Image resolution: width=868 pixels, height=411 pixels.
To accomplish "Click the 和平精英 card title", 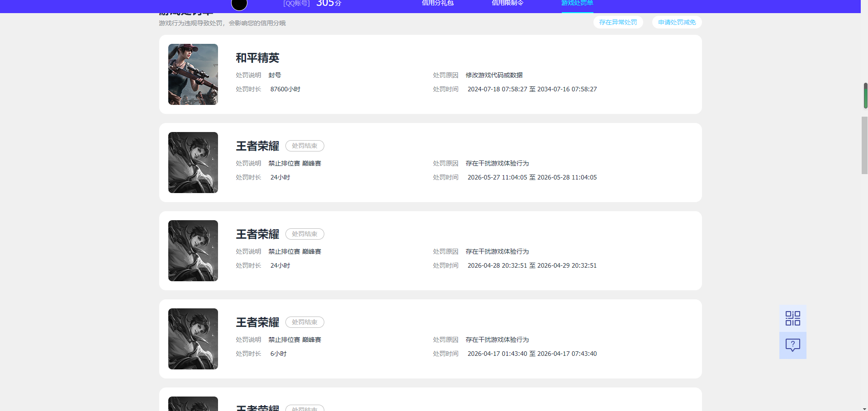I will coord(257,58).
